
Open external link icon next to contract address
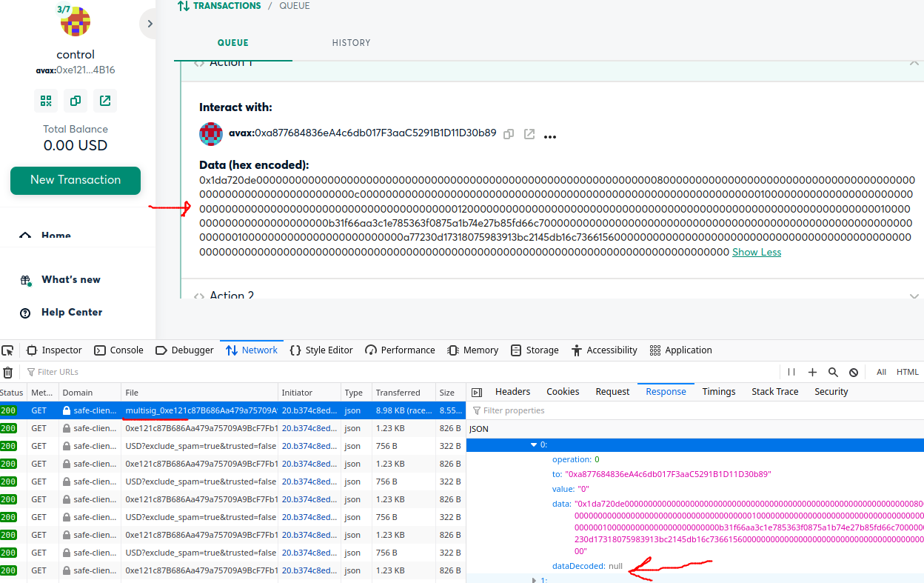click(x=529, y=135)
